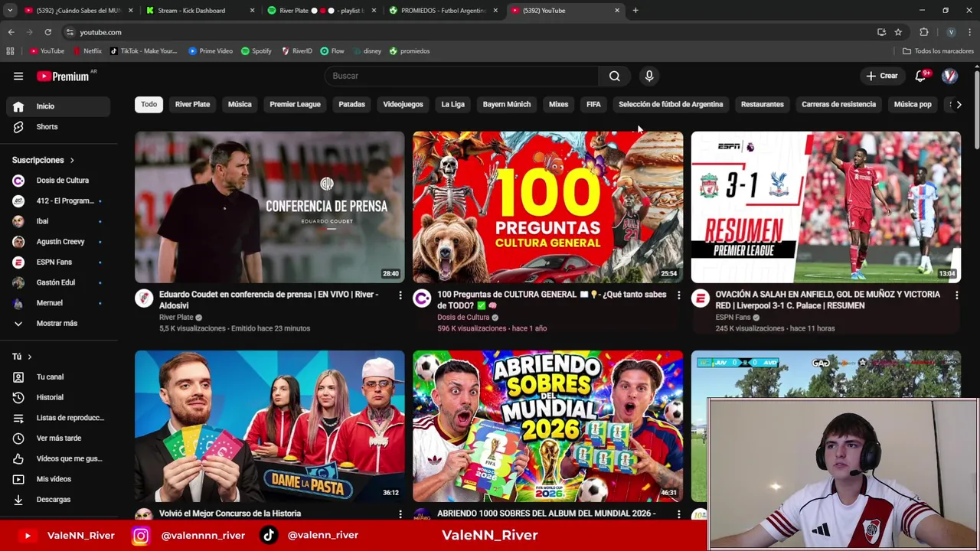The width and height of the screenshot is (980, 551).
Task: Click the browser address bar
Action: point(467,32)
